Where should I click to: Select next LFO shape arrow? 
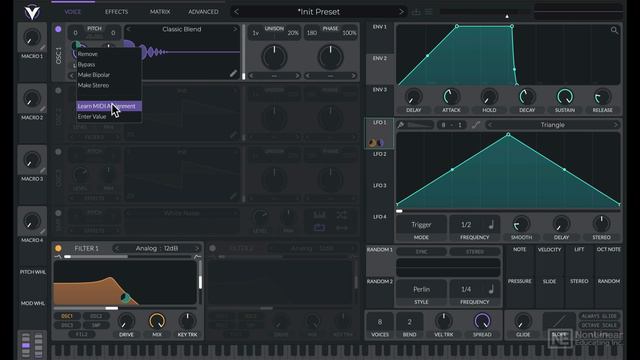pos(616,125)
